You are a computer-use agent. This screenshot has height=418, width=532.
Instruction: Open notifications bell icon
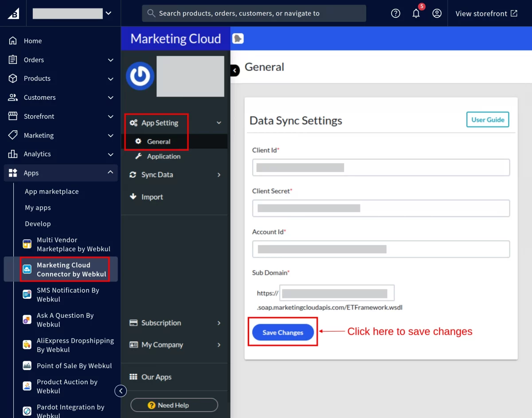(x=416, y=13)
